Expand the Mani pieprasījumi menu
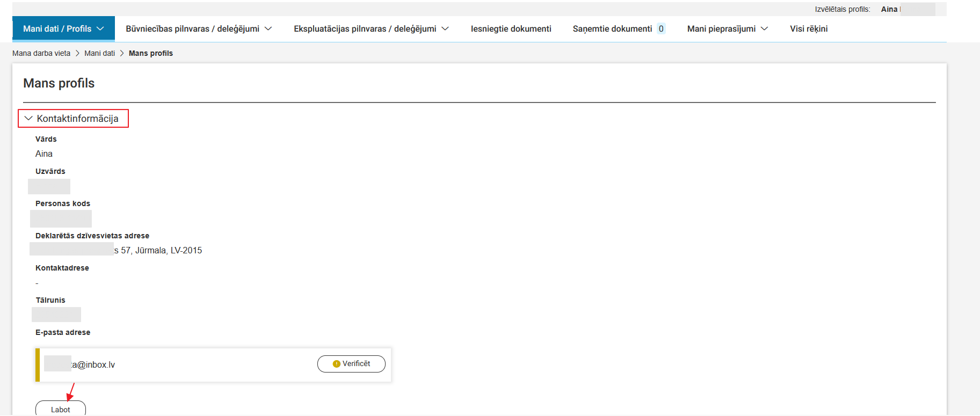The image size is (980, 416). pos(728,28)
